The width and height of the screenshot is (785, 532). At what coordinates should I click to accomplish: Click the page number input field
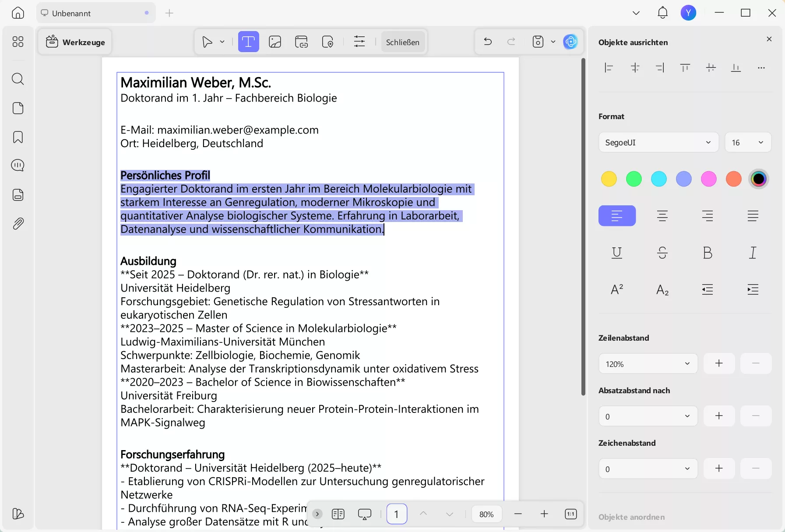(396, 514)
